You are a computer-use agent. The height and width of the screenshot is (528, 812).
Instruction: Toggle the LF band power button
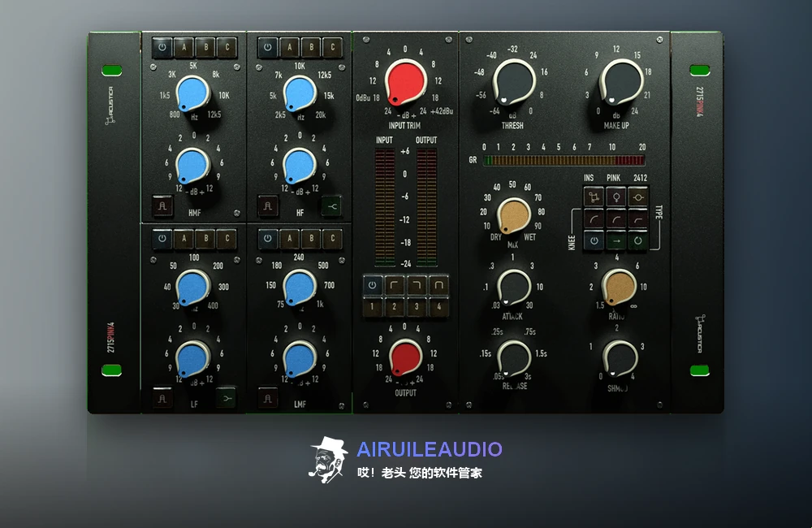coord(162,239)
